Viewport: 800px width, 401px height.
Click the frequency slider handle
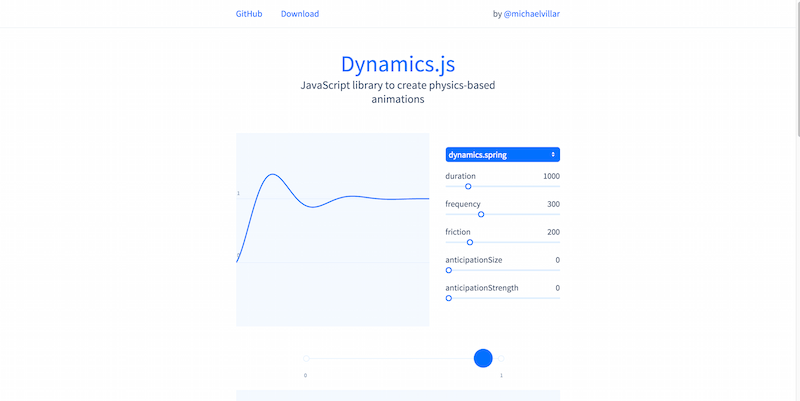[481, 214]
